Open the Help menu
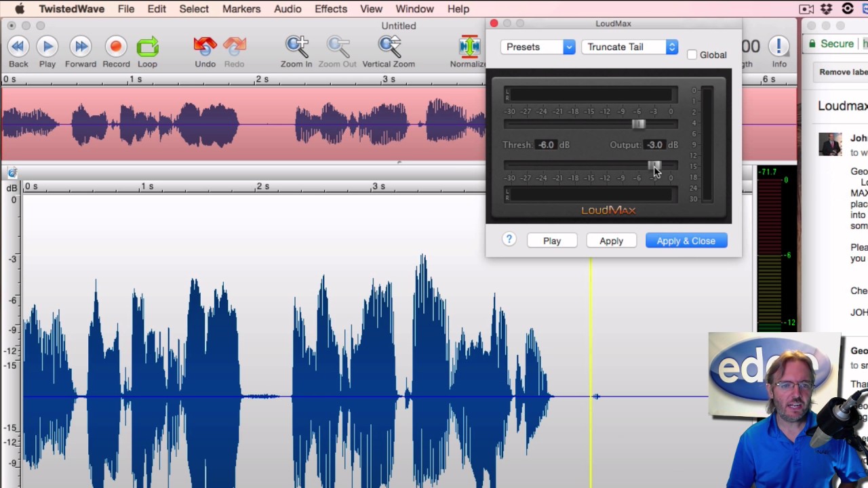The image size is (868, 488). [x=458, y=9]
